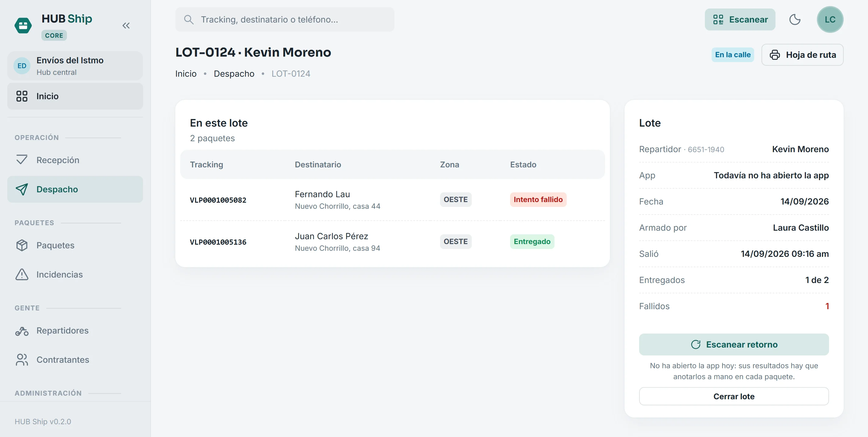Screen dimensions: 868x437
Task: Click Cerrar lote button
Action: (734, 397)
